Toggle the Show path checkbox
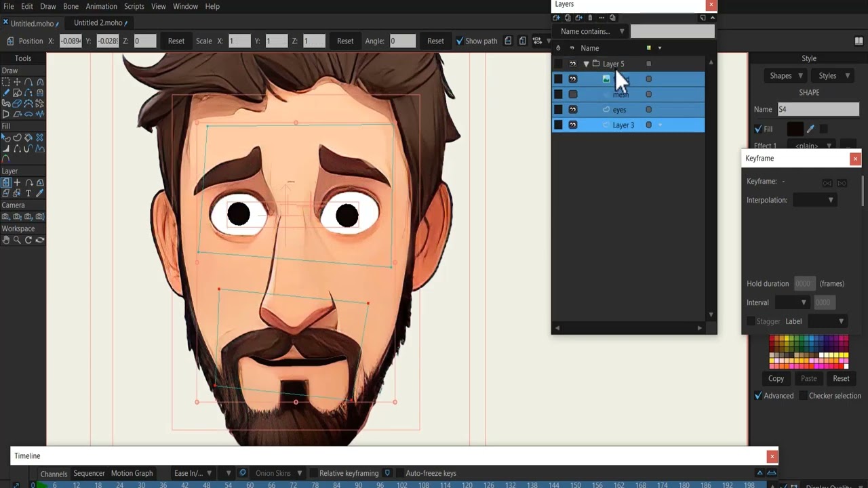This screenshot has height=488, width=868. 459,41
